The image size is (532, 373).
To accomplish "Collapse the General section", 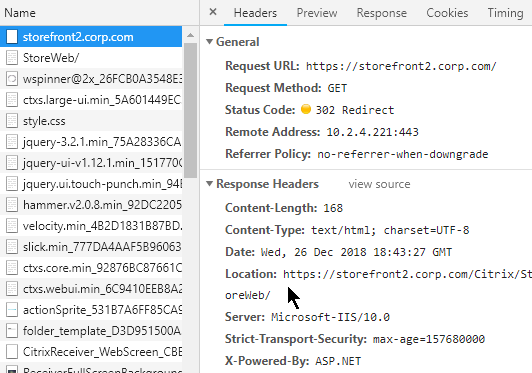I will click(209, 42).
